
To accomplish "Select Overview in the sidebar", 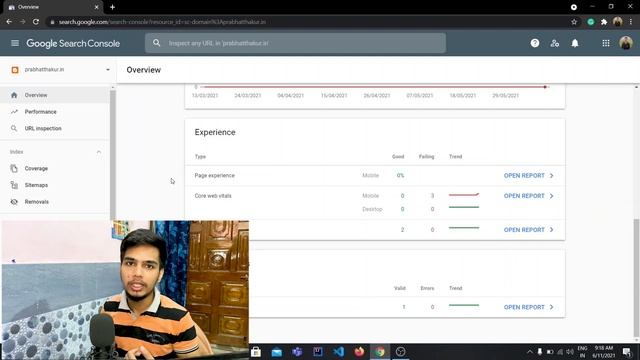I will (55, 95).
